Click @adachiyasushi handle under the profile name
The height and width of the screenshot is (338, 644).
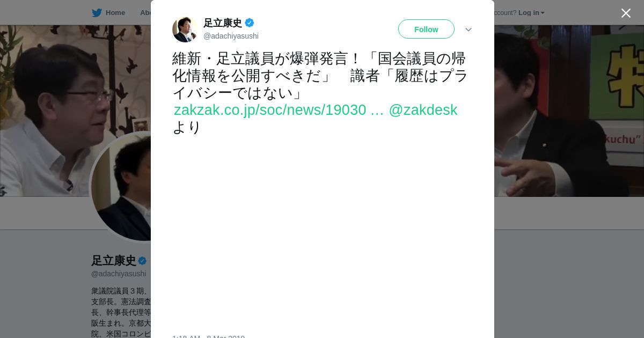click(x=119, y=274)
